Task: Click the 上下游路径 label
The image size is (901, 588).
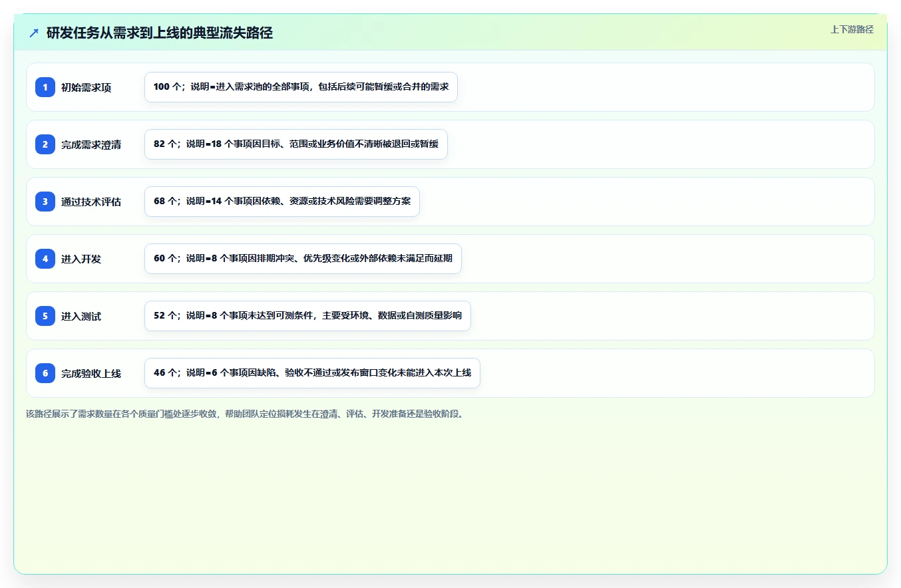Action: [x=852, y=29]
